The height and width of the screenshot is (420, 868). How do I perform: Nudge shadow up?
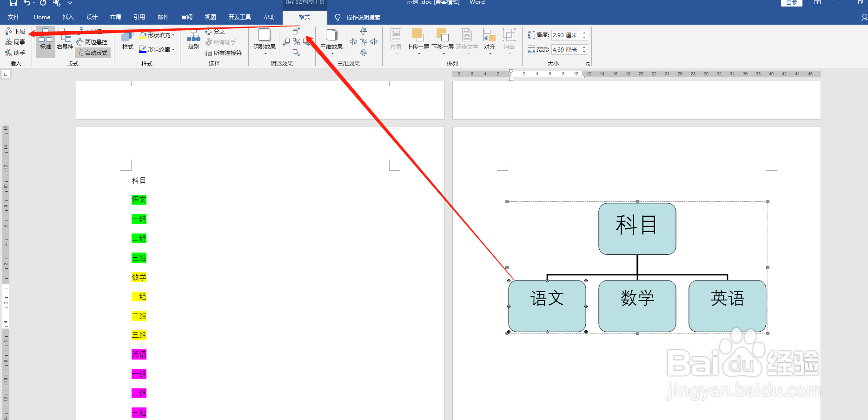296,31
